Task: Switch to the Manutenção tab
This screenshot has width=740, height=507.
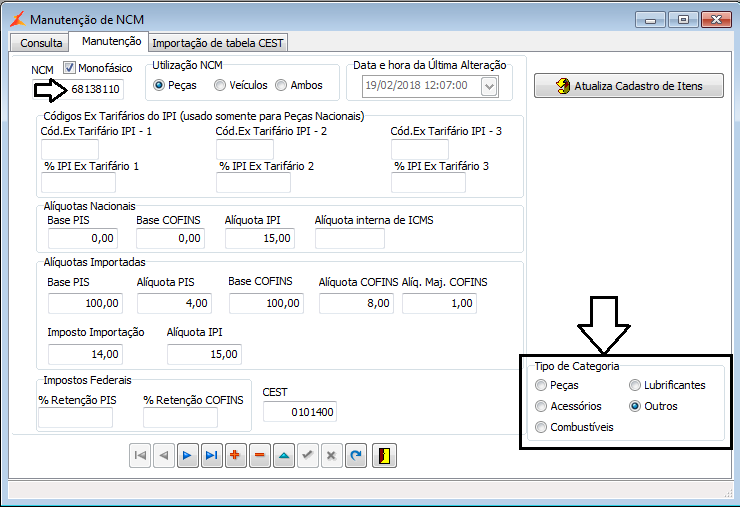Action: click(111, 42)
